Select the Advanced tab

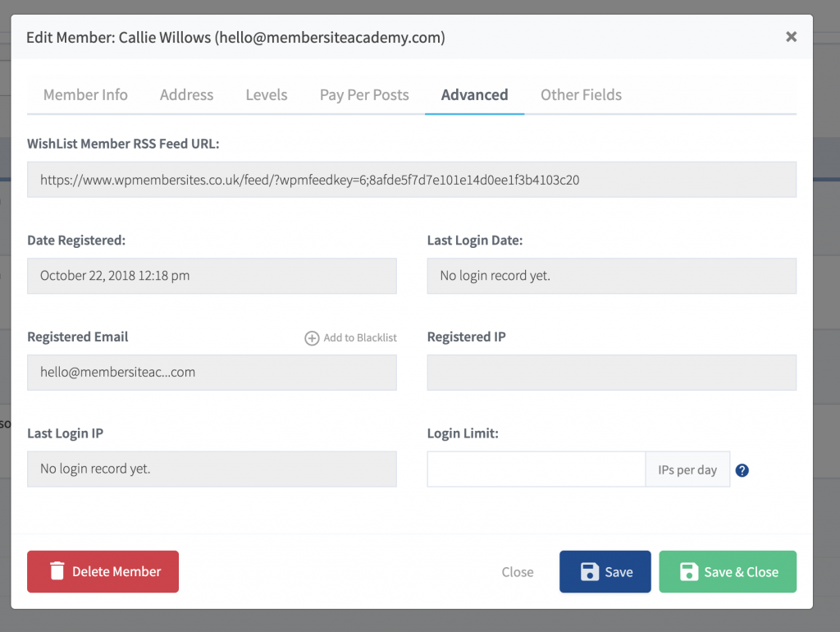[475, 95]
